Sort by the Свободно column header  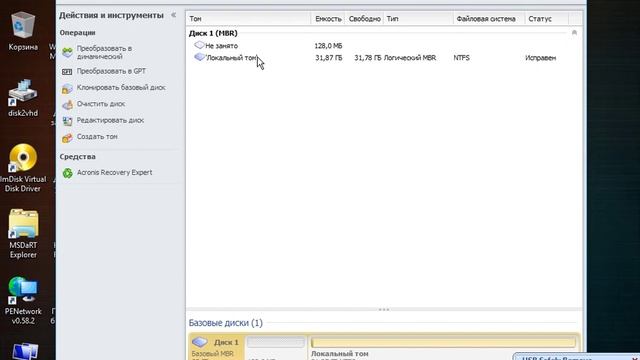click(364, 19)
